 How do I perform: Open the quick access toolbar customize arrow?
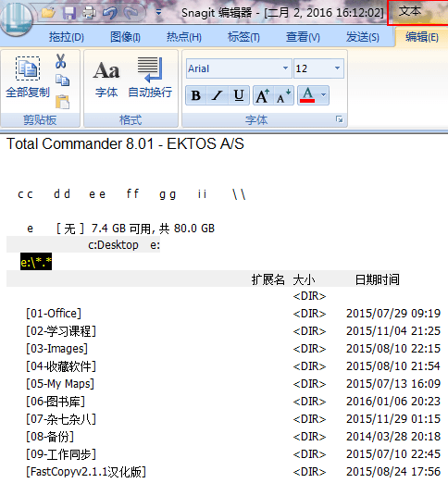click(158, 13)
